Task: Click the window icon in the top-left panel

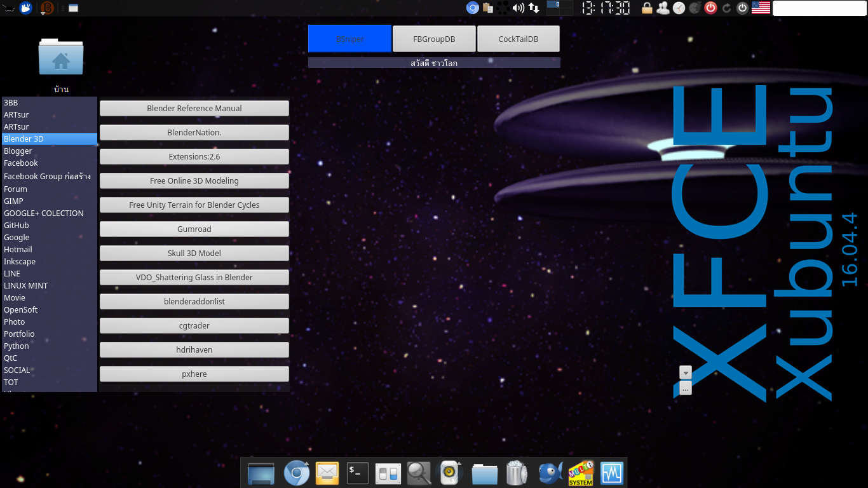Action: click(x=73, y=8)
